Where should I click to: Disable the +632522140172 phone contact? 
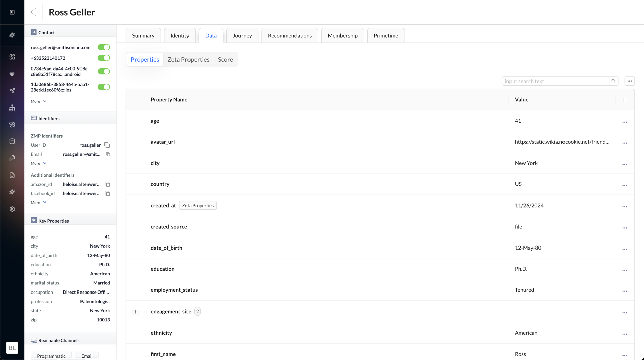[x=104, y=58]
